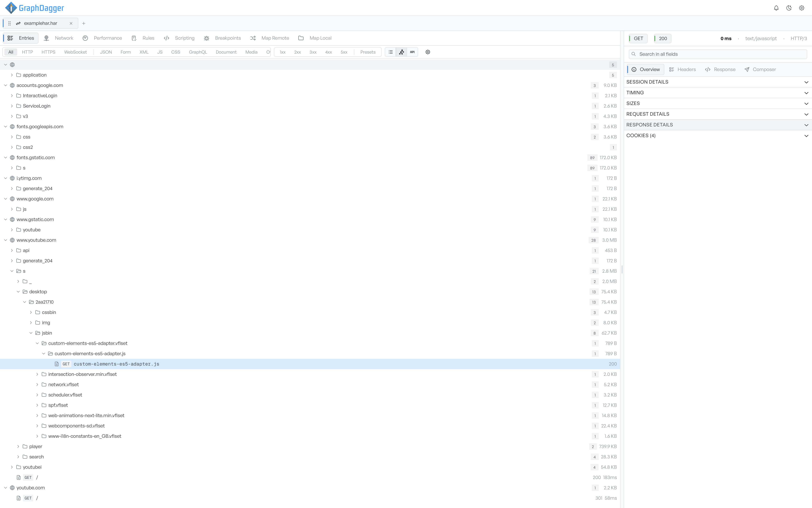Open filter bar settings gear icon
812x508 pixels.
428,52
